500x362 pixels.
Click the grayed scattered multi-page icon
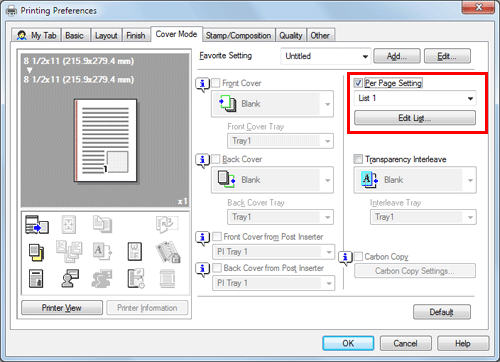69,251
